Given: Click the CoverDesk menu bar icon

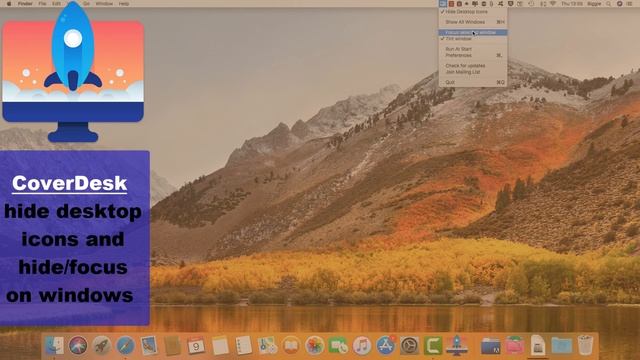Looking at the screenshot, I should [x=443, y=4].
